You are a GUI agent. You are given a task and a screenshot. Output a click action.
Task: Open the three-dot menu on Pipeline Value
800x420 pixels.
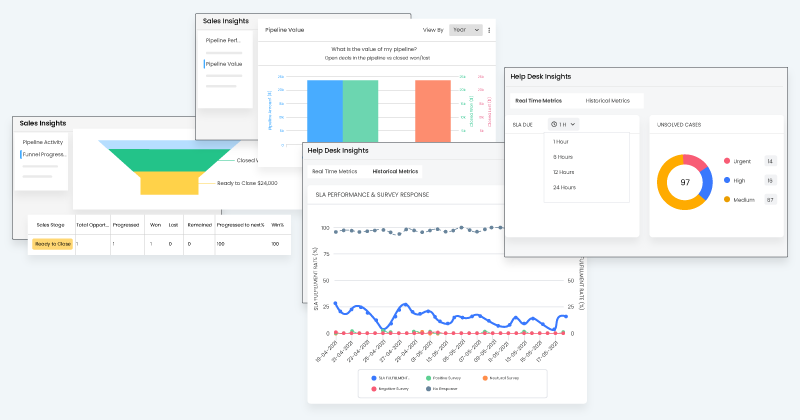tap(489, 31)
